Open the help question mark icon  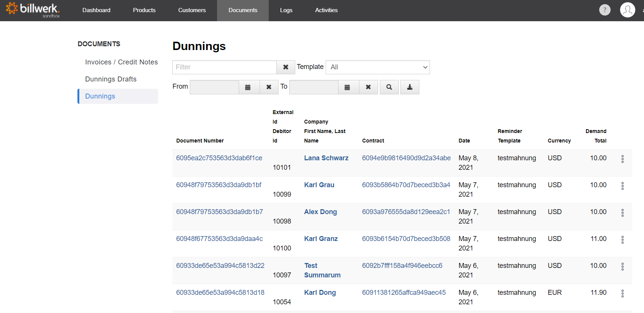tap(605, 10)
